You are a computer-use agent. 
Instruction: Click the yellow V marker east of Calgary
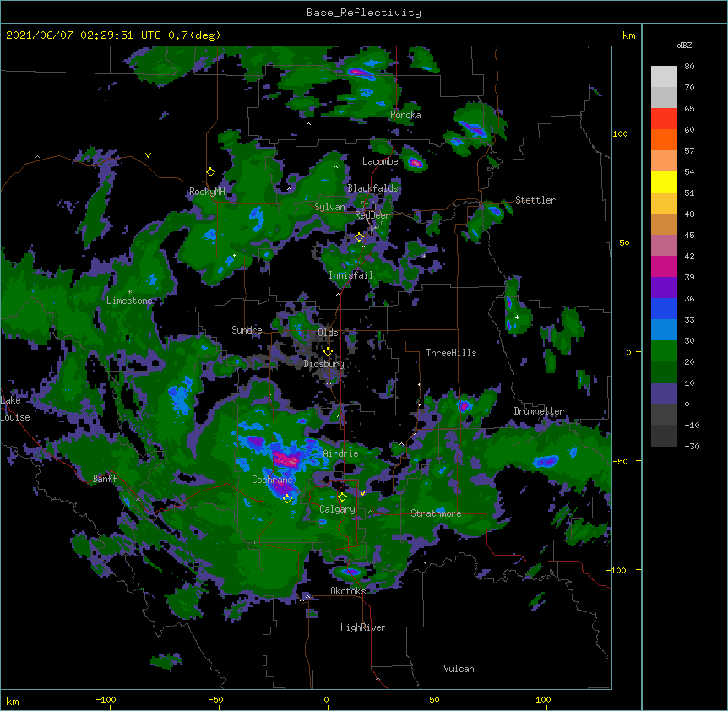[362, 493]
